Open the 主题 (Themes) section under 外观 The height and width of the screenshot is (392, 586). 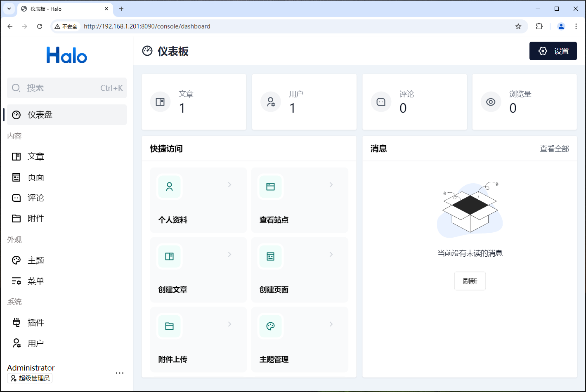(36, 260)
